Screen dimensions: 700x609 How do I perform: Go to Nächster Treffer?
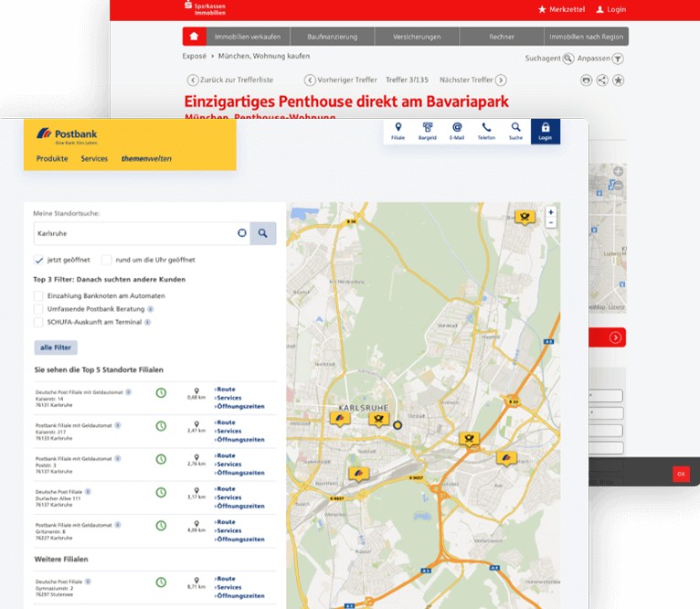coord(473,80)
